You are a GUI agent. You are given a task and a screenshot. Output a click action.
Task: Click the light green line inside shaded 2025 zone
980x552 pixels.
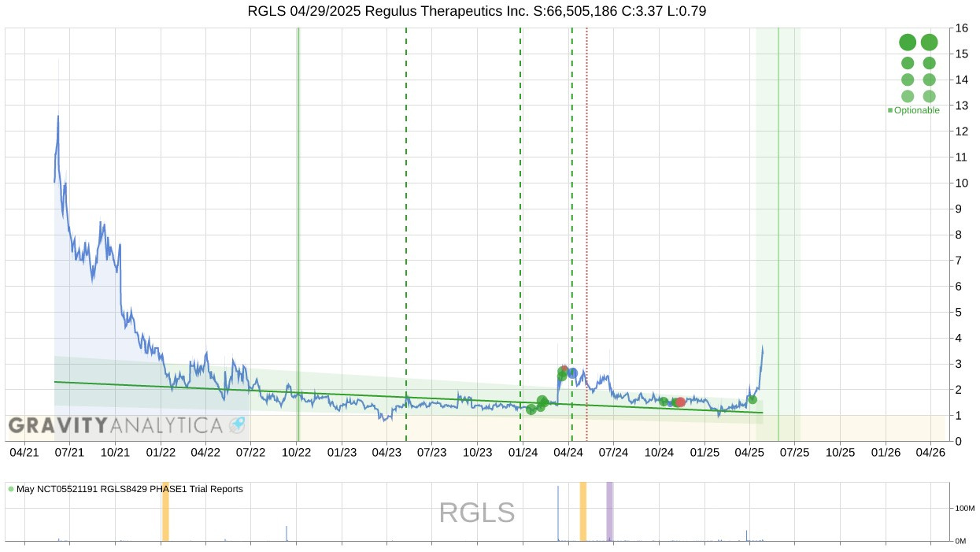[778, 234]
